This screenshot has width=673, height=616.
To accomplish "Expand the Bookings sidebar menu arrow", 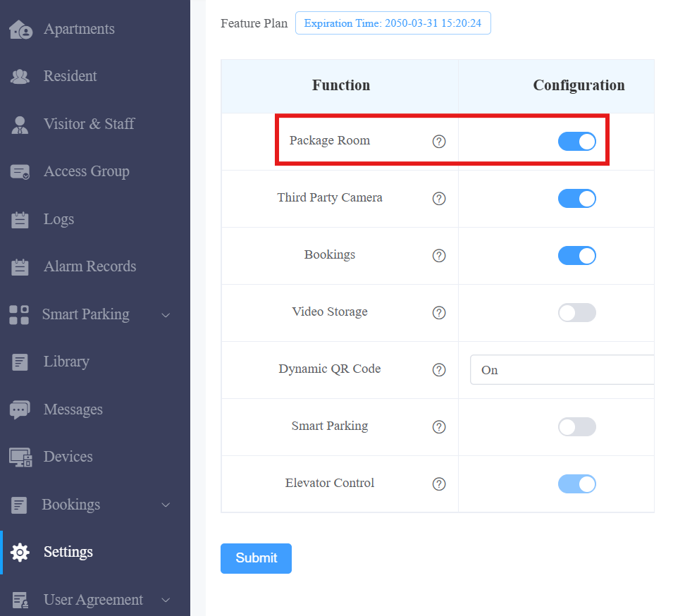I will [x=166, y=505].
